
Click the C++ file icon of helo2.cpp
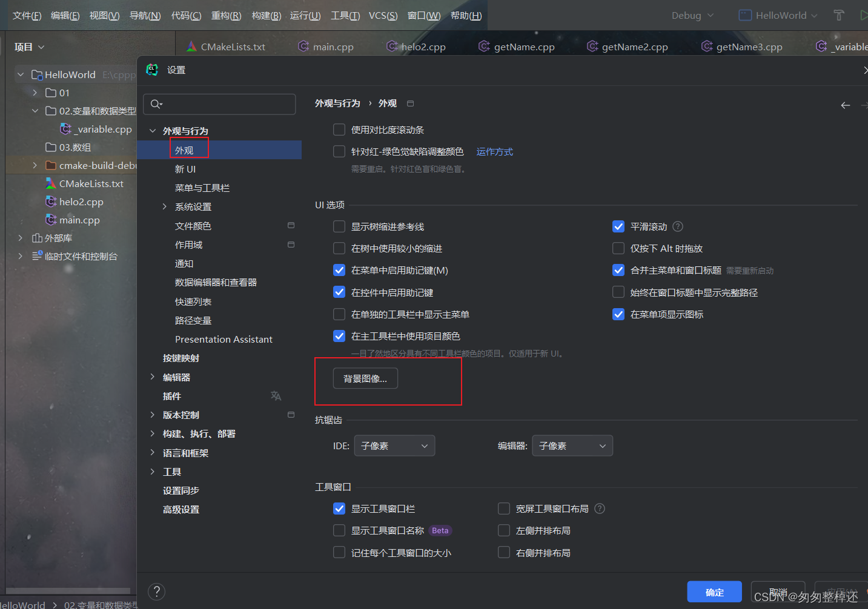click(x=51, y=202)
